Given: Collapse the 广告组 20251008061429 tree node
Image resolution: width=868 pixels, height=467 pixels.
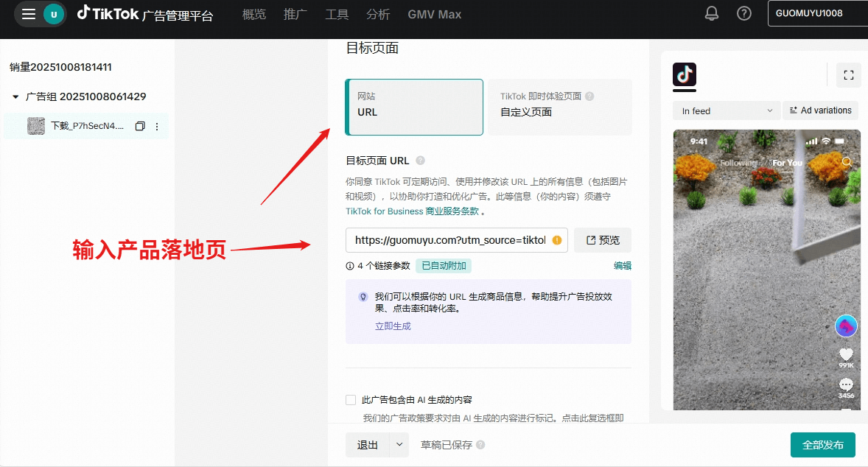Looking at the screenshot, I should (x=15, y=96).
